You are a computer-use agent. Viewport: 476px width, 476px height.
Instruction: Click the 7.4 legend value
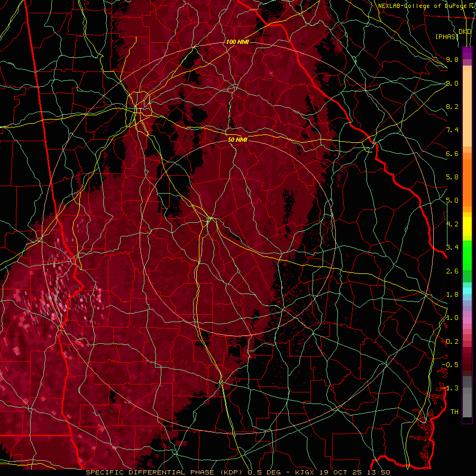pyautogui.click(x=452, y=130)
